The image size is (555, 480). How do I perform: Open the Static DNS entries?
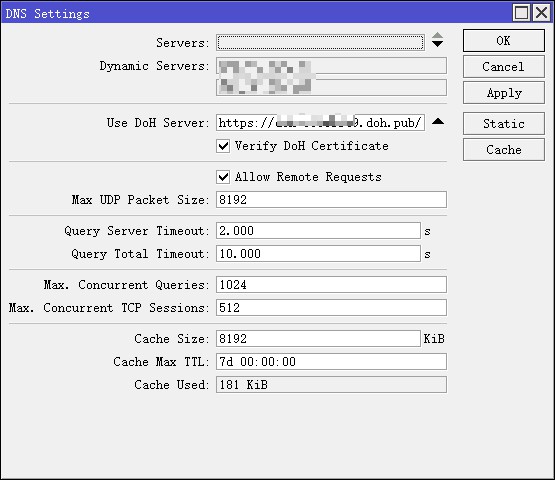503,124
